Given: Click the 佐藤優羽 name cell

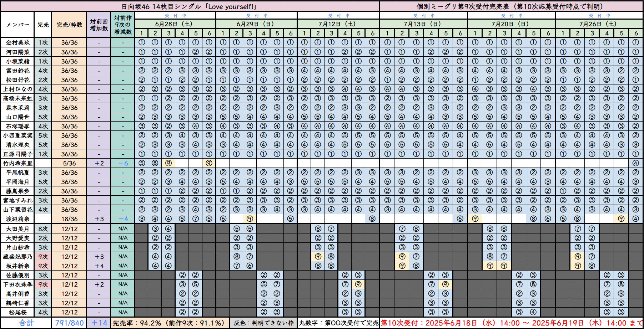Looking at the screenshot, I should click(17, 275).
